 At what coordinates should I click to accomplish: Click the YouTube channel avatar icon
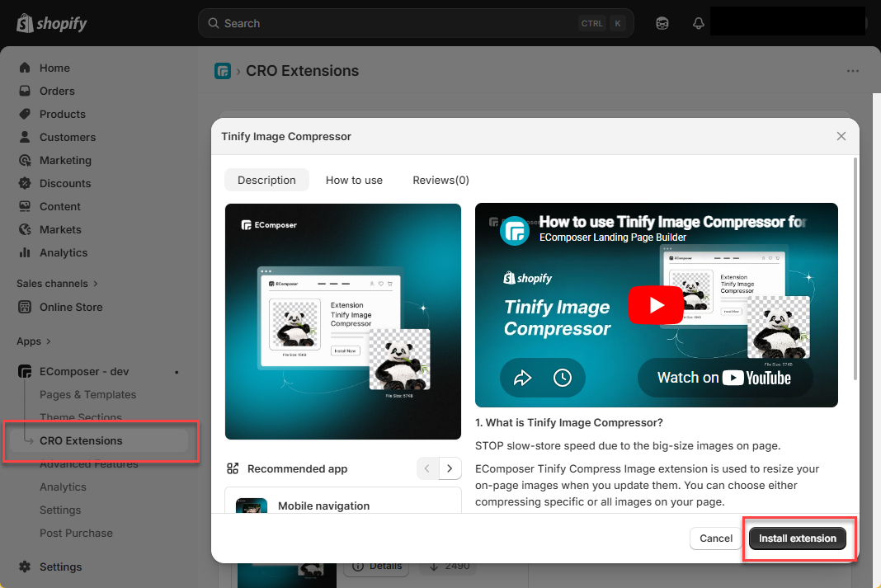point(515,231)
